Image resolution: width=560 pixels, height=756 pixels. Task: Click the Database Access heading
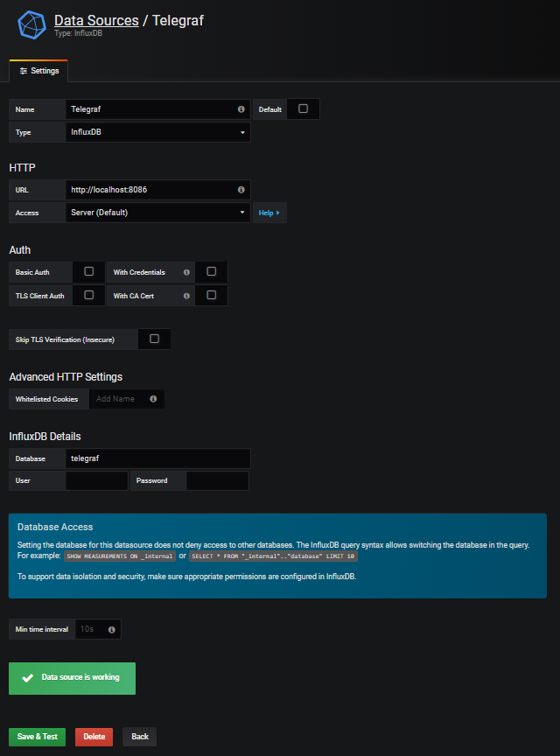[x=55, y=527]
